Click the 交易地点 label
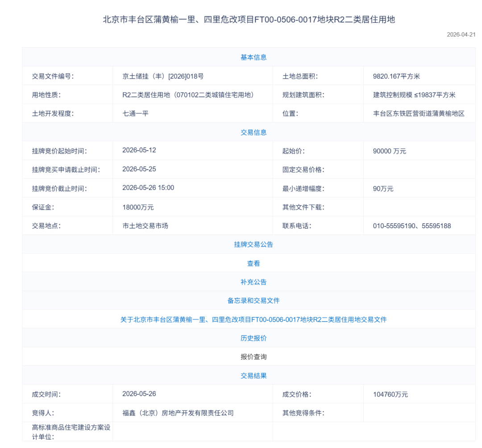 pos(46,226)
